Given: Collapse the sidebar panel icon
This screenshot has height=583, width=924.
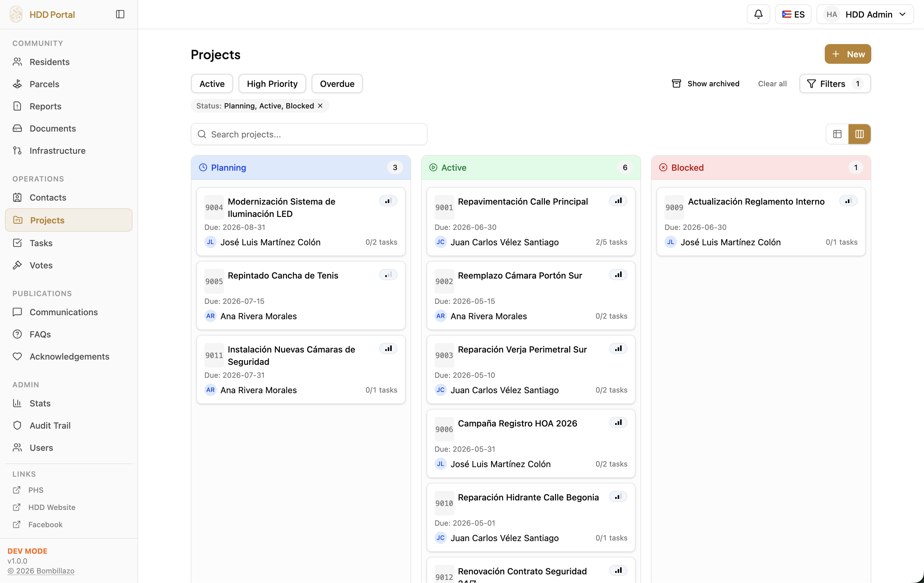Looking at the screenshot, I should pos(120,14).
